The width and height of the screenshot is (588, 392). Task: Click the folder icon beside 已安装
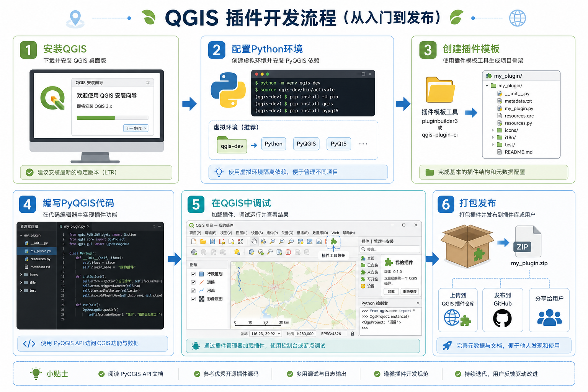363,265
